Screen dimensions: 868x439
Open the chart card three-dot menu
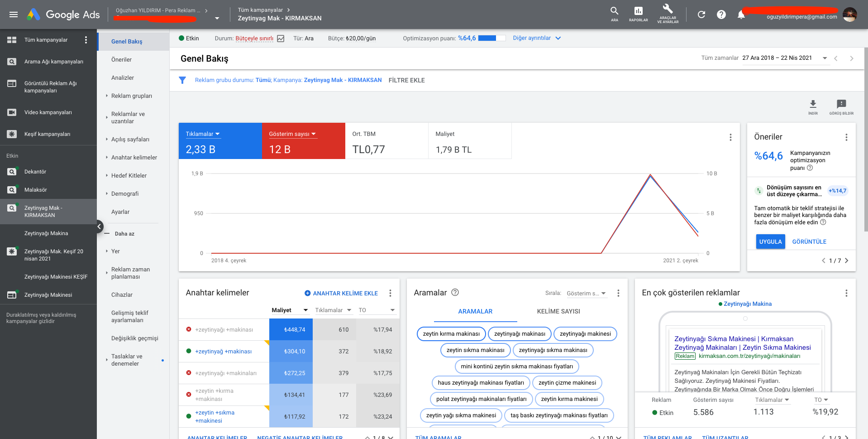pyautogui.click(x=730, y=137)
